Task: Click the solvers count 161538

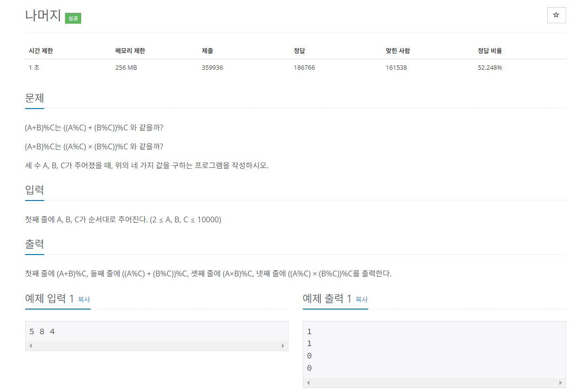Action: pos(396,67)
